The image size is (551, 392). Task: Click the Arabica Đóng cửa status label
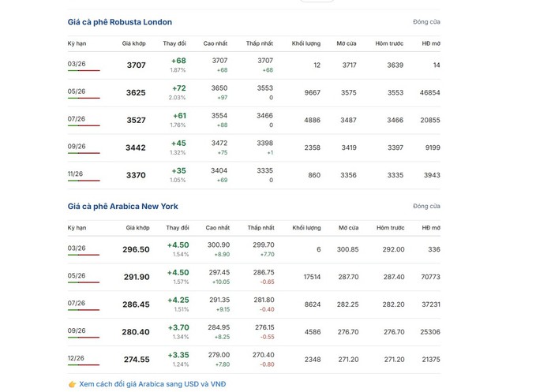[426, 207]
